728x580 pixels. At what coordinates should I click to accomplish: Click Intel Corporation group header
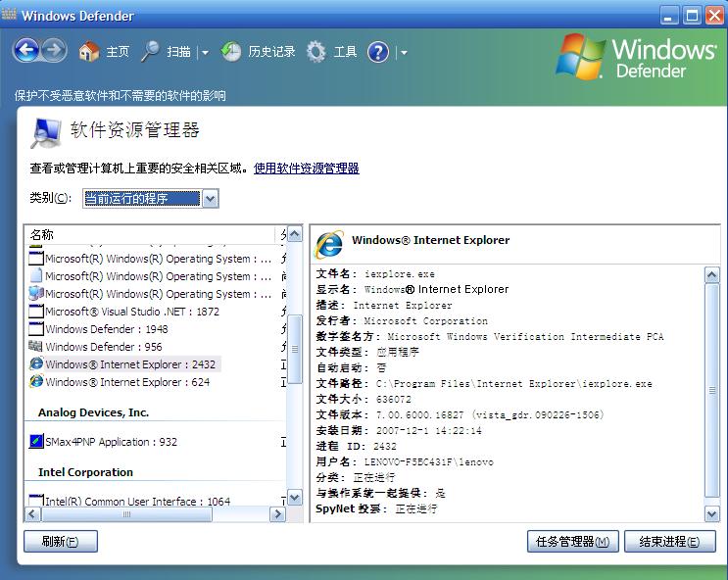[x=85, y=472]
